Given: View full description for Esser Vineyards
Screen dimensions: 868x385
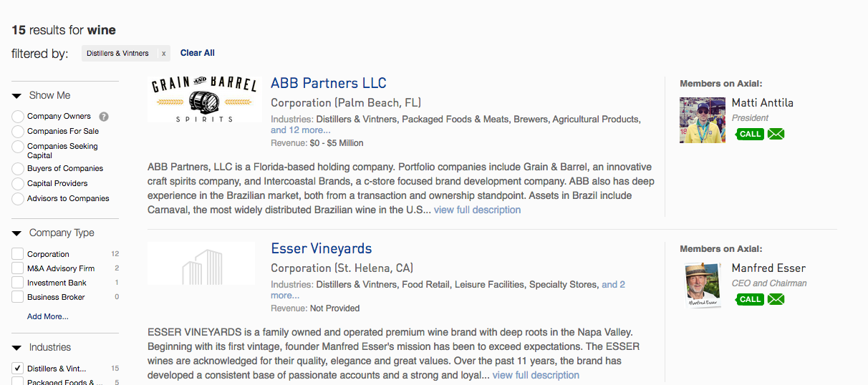Looking at the screenshot, I should tap(536, 375).
